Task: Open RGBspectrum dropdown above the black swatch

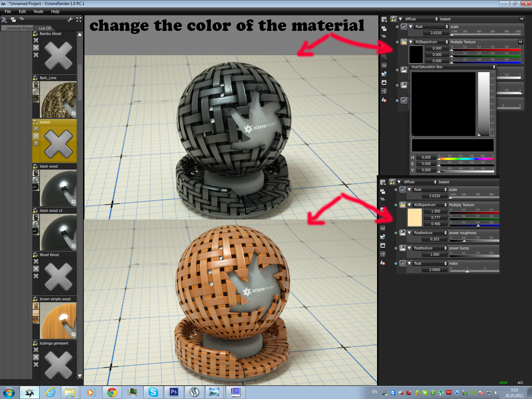Action: coord(432,42)
